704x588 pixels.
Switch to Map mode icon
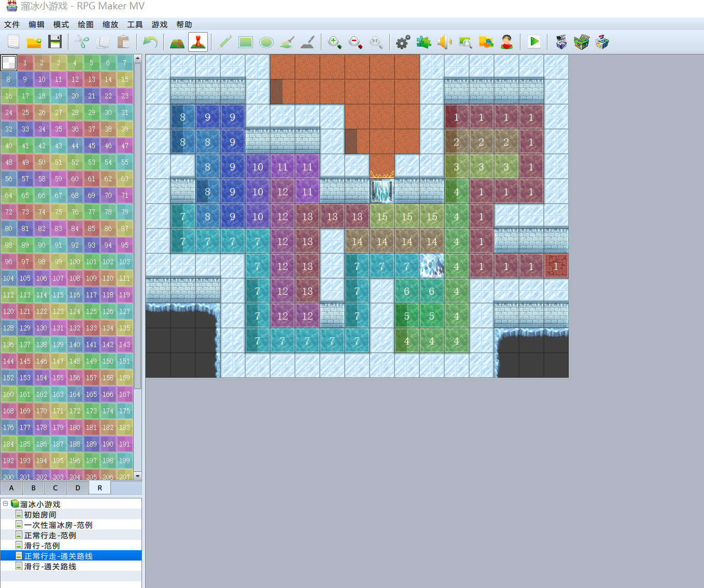177,42
